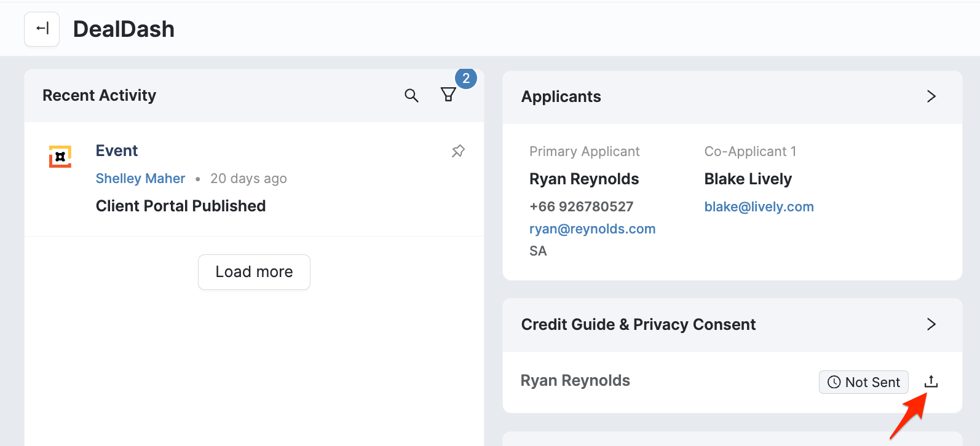980x446 pixels.
Task: Click the collapse sidebar arrow icon
Action: click(42, 29)
